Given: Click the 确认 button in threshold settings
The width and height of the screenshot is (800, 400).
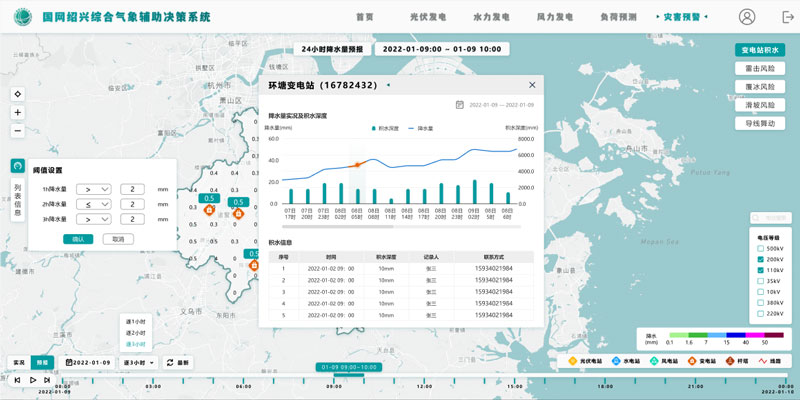Looking at the screenshot, I should (x=77, y=239).
